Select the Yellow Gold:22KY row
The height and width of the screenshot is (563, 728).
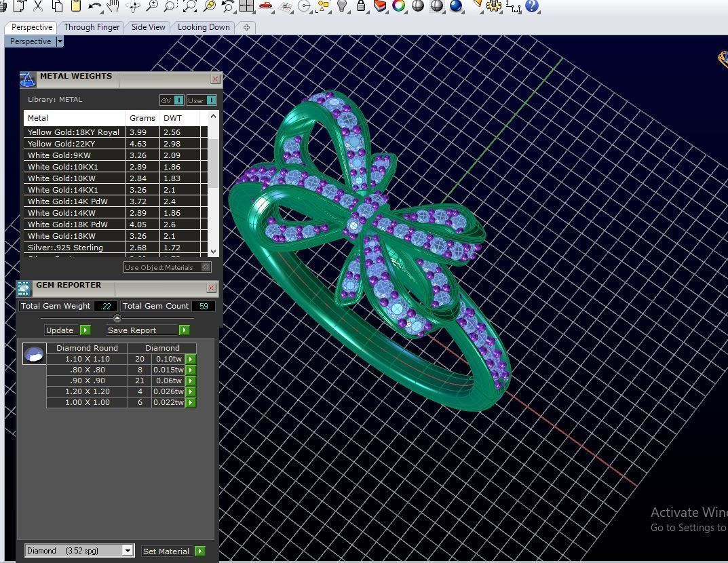115,143
